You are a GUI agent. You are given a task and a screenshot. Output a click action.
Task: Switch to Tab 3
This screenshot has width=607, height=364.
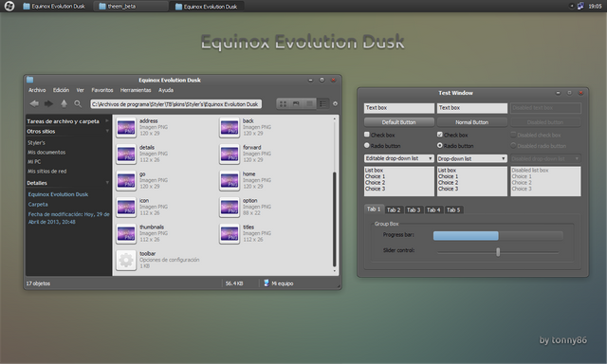click(x=414, y=209)
